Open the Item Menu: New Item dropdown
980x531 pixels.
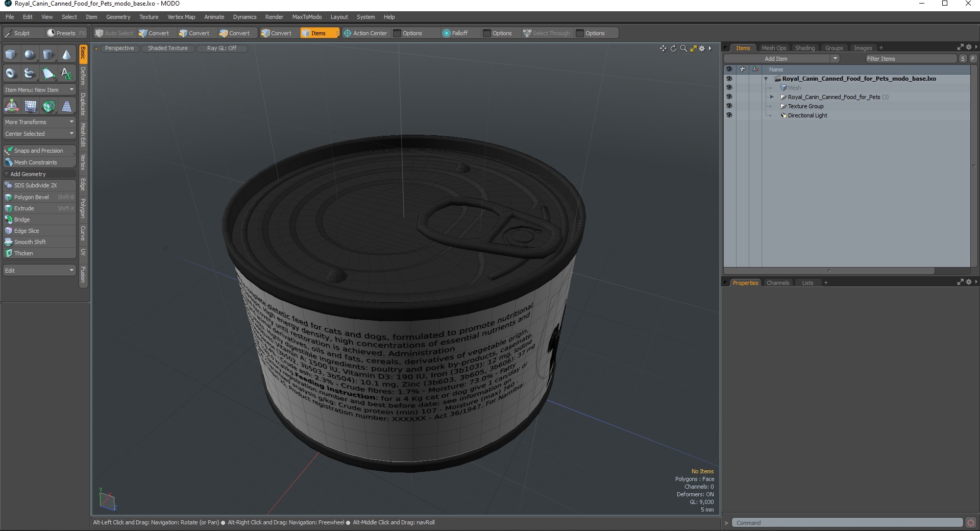point(40,90)
